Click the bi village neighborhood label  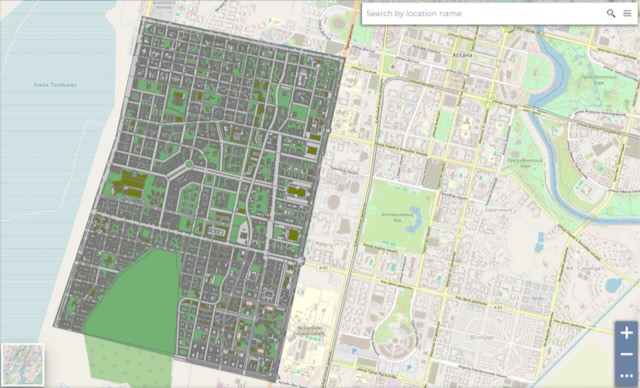point(482,337)
